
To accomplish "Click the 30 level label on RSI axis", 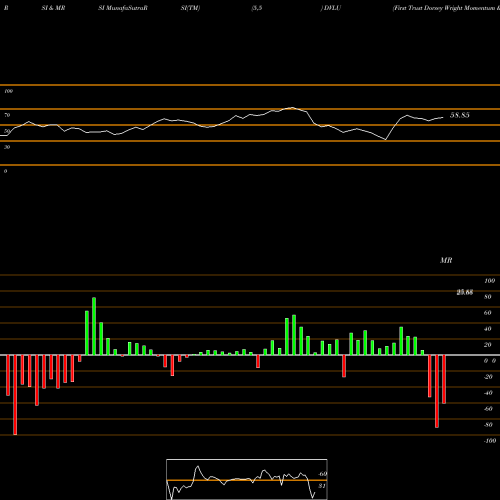I will (x=7, y=147).
